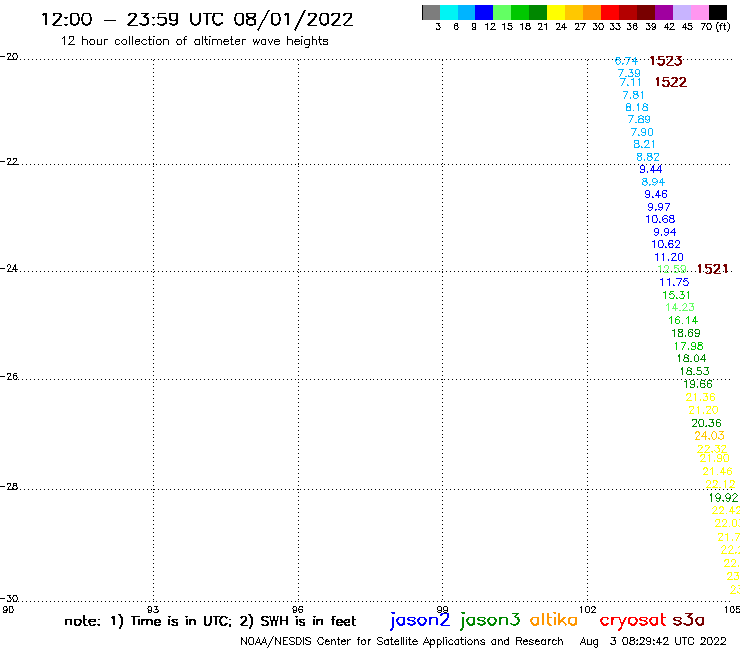The height and width of the screenshot is (650, 740).
Task: Click the subtitle about 12 hour altimeter collection
Action: [194, 41]
